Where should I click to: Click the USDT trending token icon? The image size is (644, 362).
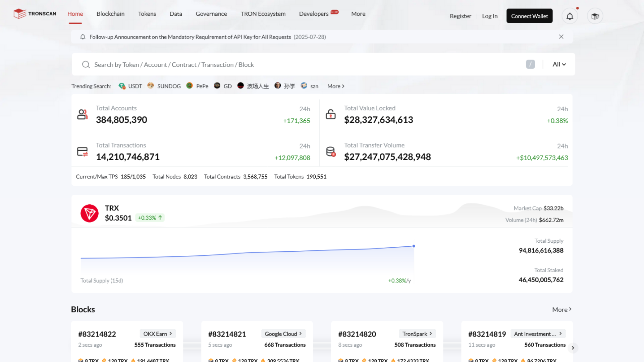click(122, 86)
